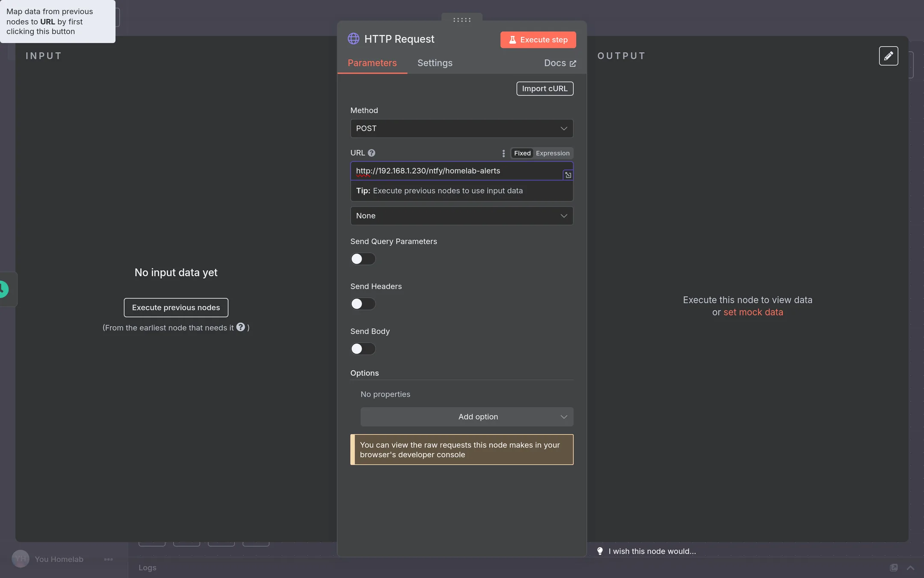Click the expand URL editor icon
The width and height of the screenshot is (924, 578).
568,175
